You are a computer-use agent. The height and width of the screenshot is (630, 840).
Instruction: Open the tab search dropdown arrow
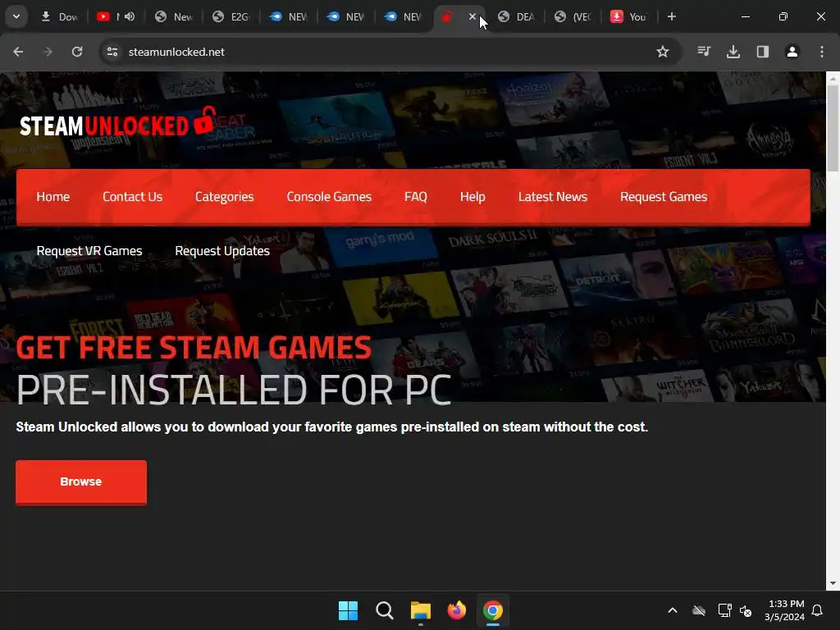[16, 16]
